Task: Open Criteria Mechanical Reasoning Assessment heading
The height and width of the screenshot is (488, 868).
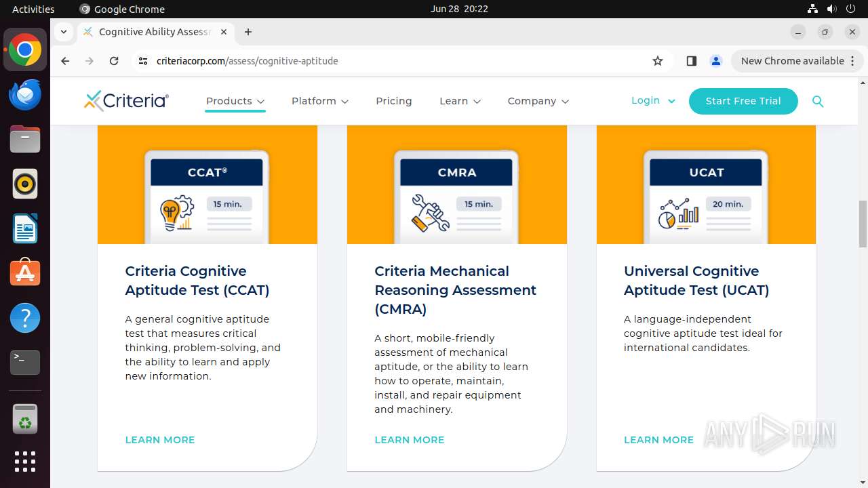Action: pyautogui.click(x=455, y=290)
